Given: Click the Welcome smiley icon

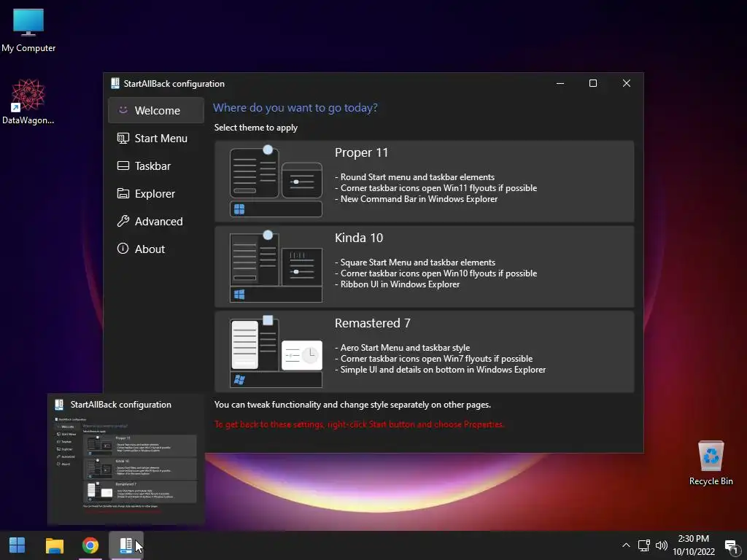Looking at the screenshot, I should pos(123,110).
